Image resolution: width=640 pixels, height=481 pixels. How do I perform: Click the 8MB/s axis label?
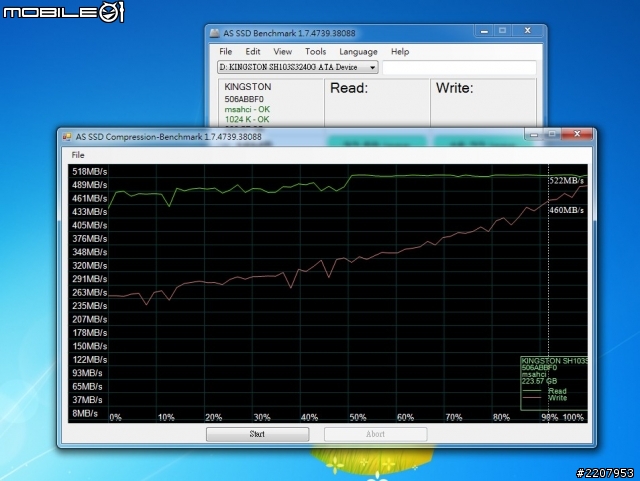[85, 413]
